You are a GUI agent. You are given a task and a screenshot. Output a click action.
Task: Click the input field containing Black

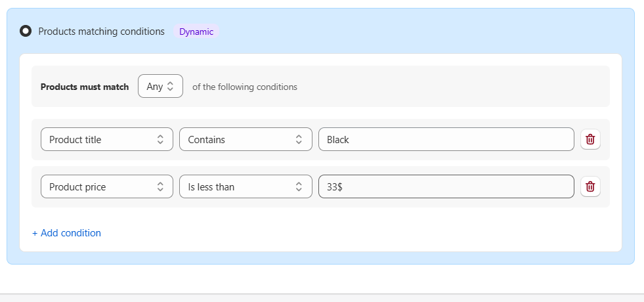click(x=446, y=139)
